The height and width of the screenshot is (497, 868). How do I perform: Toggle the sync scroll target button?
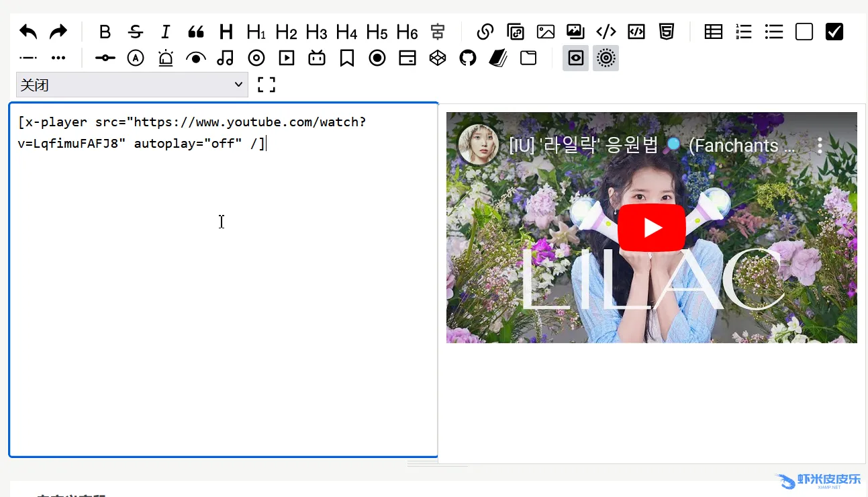point(606,58)
